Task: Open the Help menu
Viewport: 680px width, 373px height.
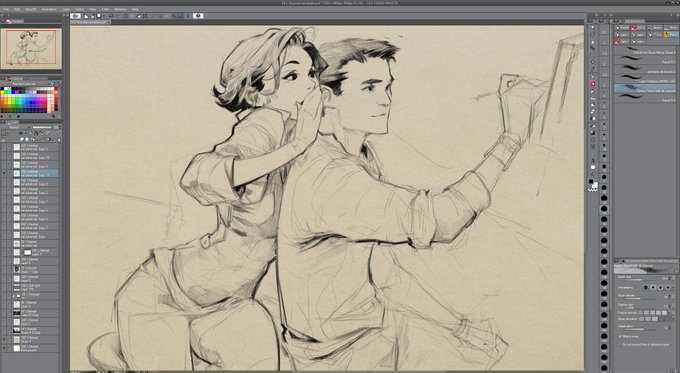Action: [x=135, y=9]
